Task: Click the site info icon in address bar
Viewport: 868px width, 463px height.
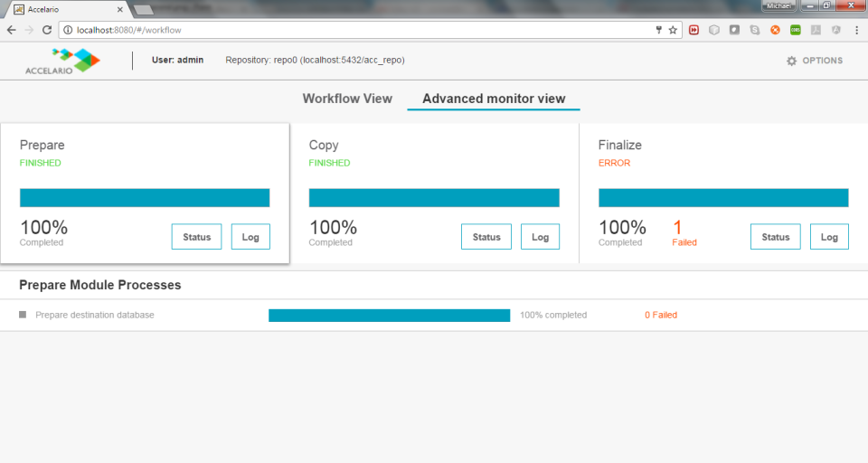Action: point(68,30)
